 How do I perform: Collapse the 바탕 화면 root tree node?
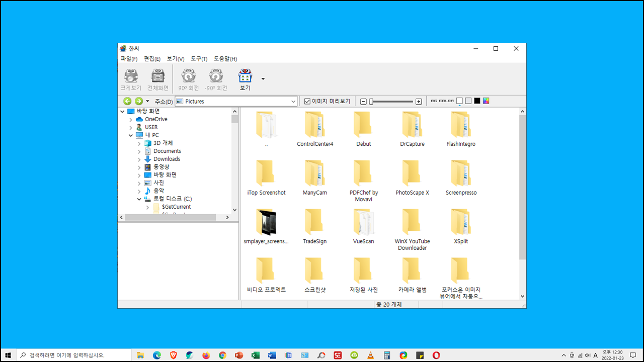point(122,111)
